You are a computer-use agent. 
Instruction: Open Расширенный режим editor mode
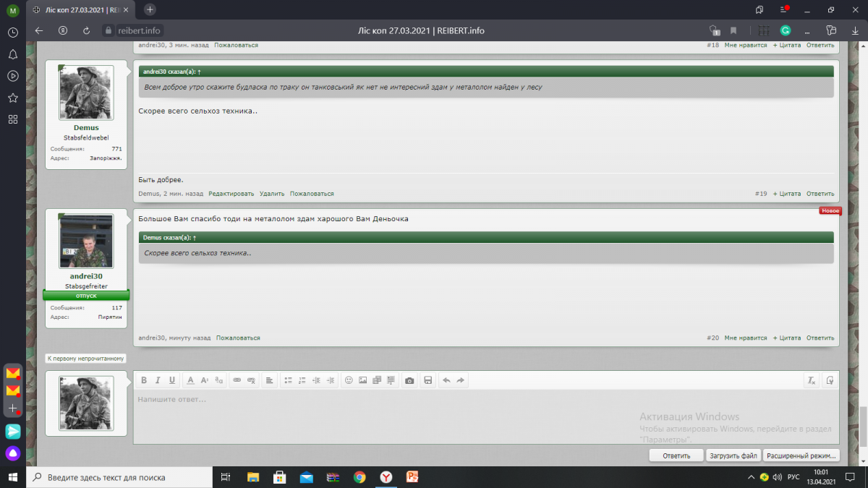801,455
